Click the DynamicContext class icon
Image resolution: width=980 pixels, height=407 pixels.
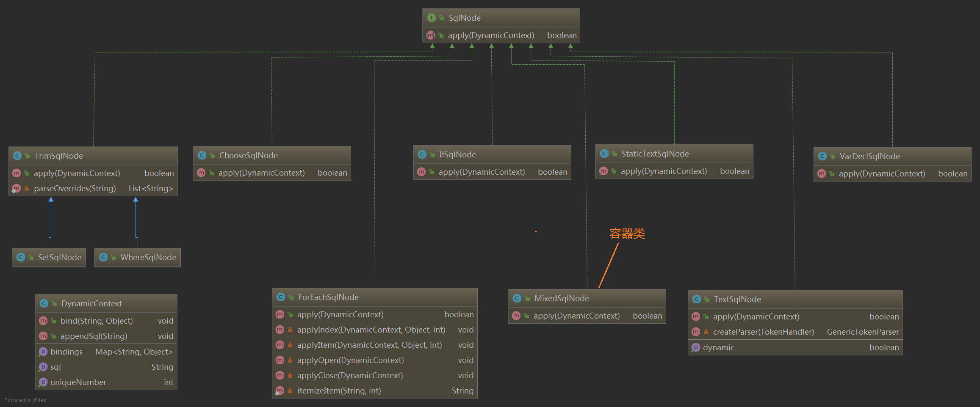click(x=44, y=303)
